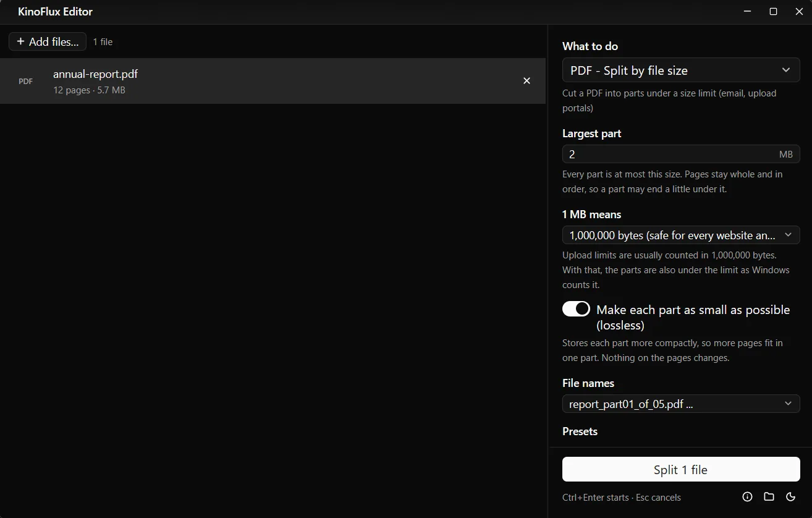Expand the '1 MB means' dropdown
The width and height of the screenshot is (812, 518).
pyautogui.click(x=681, y=235)
